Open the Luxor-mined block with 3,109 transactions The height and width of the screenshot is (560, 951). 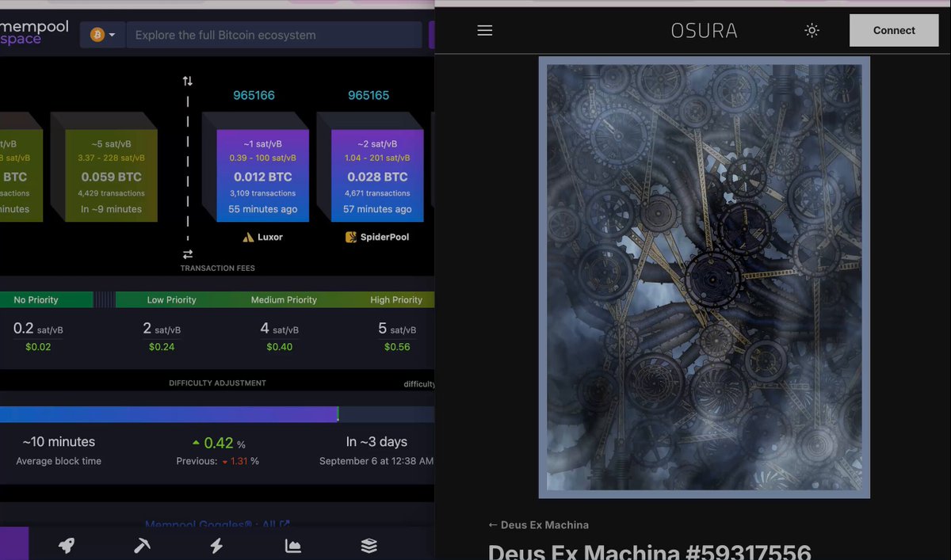pos(262,176)
